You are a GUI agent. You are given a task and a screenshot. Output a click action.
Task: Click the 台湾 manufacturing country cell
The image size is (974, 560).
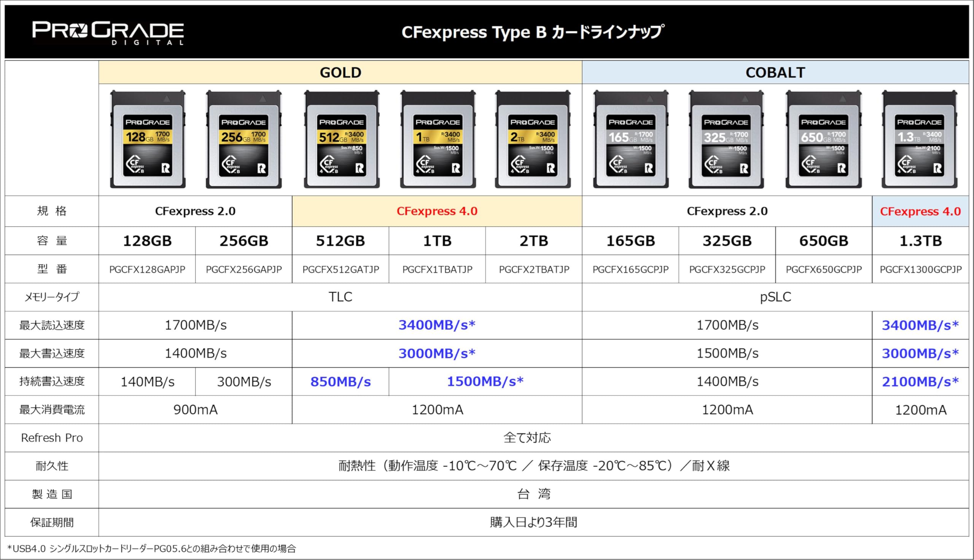pyautogui.click(x=534, y=494)
